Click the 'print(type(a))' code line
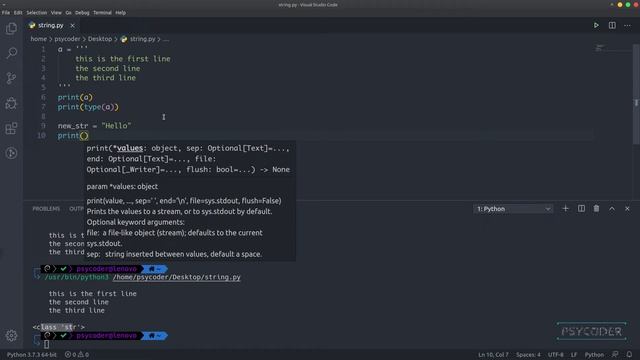The width and height of the screenshot is (640, 360). (x=88, y=107)
